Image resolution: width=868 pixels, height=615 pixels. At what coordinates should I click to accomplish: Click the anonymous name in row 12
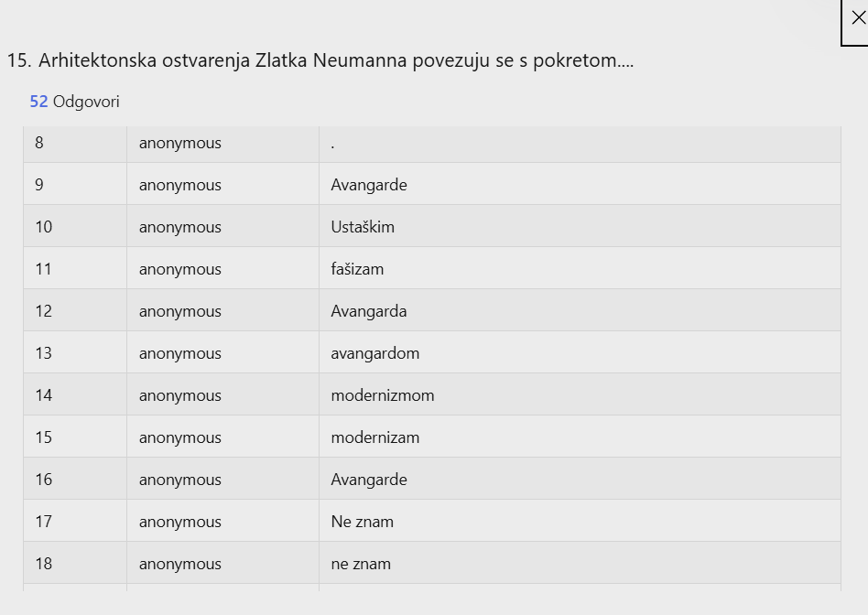pyautogui.click(x=179, y=311)
